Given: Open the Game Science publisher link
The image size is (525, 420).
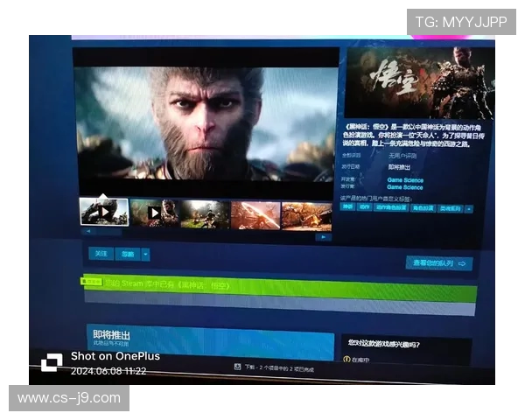Looking at the screenshot, I should coord(405,187).
